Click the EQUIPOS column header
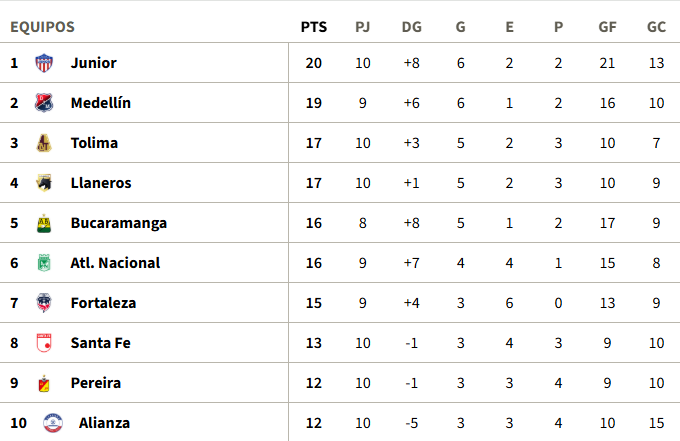 42,27
